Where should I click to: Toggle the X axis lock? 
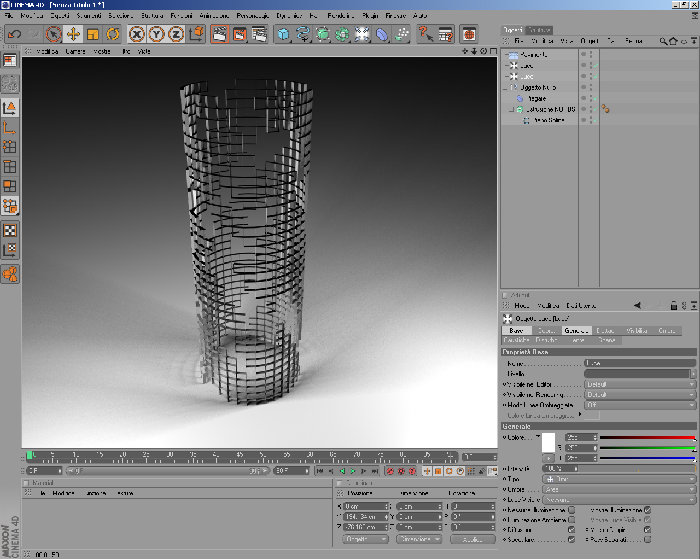point(137,34)
